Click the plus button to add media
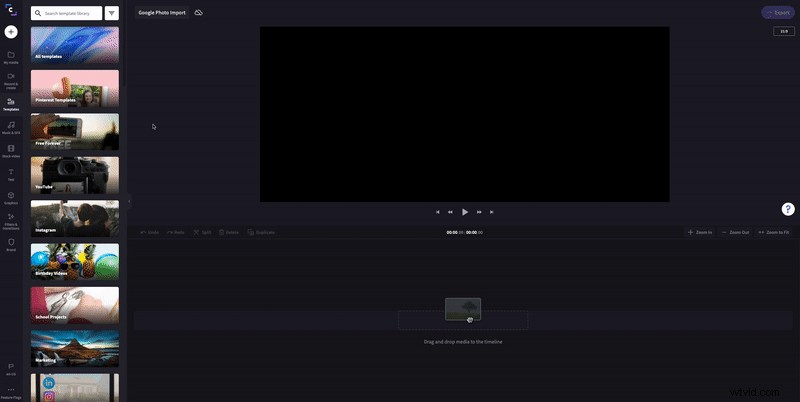 tap(11, 32)
